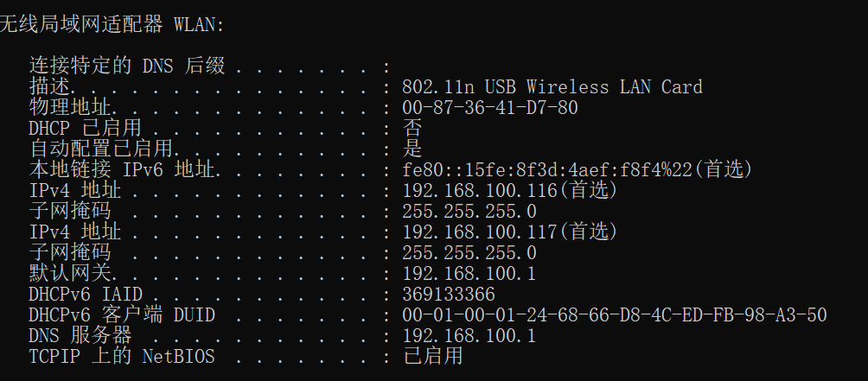Click the 802.11n USB Wireless LAN Card description
The width and height of the screenshot is (868, 381).
(x=552, y=87)
